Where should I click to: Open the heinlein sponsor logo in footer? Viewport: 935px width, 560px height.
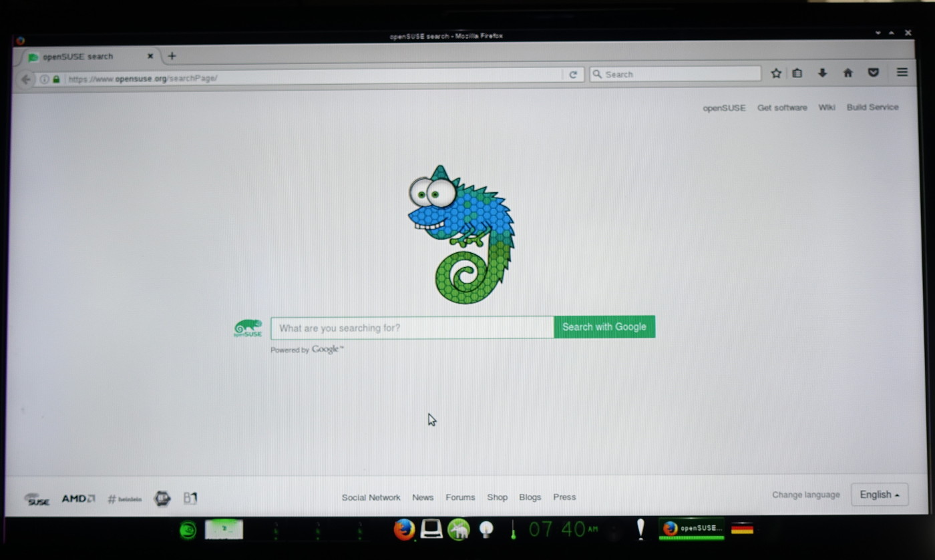125,499
